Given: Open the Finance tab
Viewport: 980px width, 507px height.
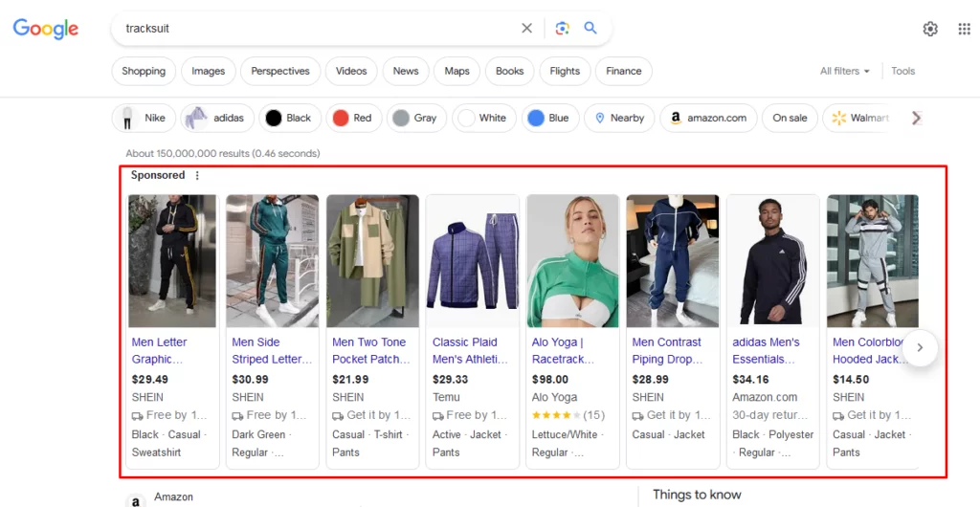Looking at the screenshot, I should [x=624, y=71].
